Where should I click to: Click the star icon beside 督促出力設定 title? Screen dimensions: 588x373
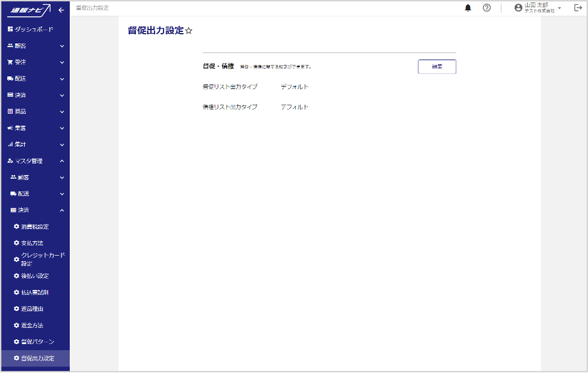189,31
